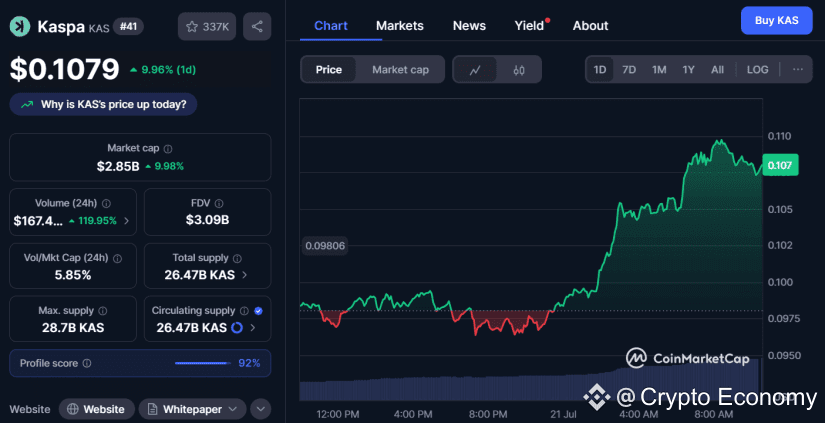This screenshot has width=825, height=423.
Task: Toggle LOG scale on chart
Action: pos(758,69)
